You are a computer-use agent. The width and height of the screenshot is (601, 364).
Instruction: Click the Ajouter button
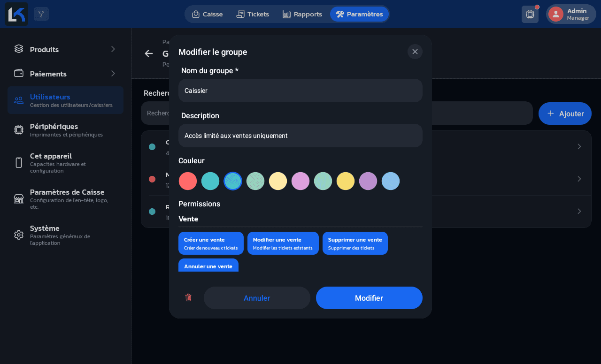coord(565,114)
